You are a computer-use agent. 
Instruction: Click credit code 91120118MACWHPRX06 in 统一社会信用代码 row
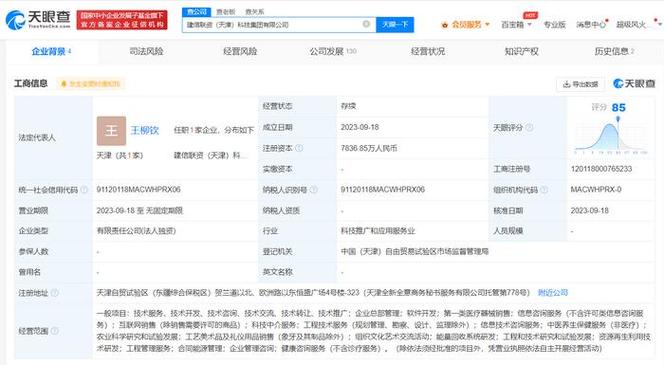coord(138,190)
